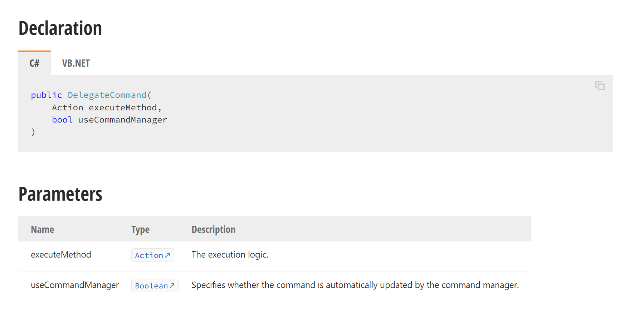Click 'The execution logic.' description text

[230, 255]
